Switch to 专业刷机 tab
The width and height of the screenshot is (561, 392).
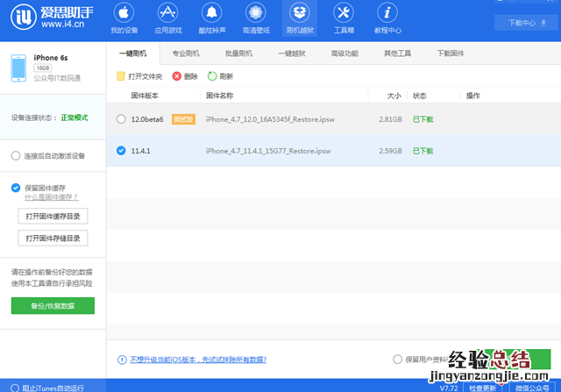click(186, 53)
